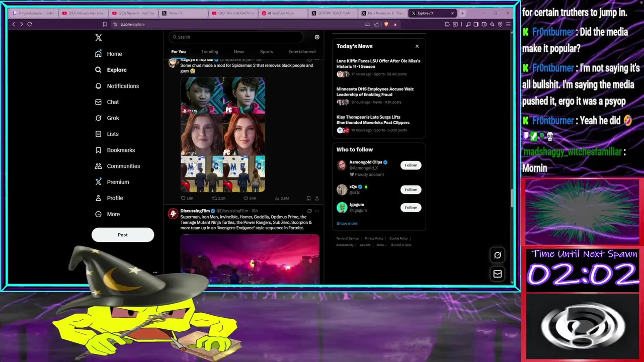The image size is (644, 362).
Task: Share the Spiderman 2 mod post
Action: 317,198
